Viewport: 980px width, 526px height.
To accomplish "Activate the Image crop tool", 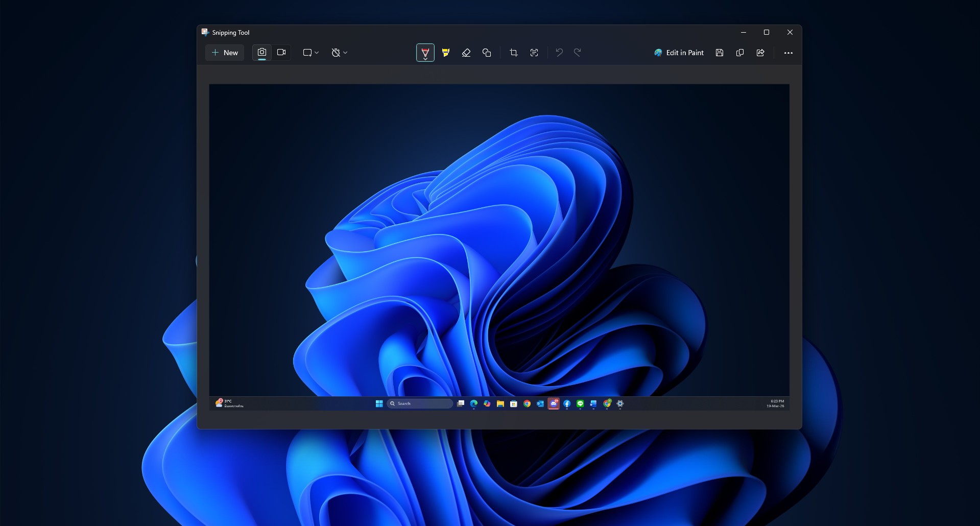I will (x=514, y=53).
